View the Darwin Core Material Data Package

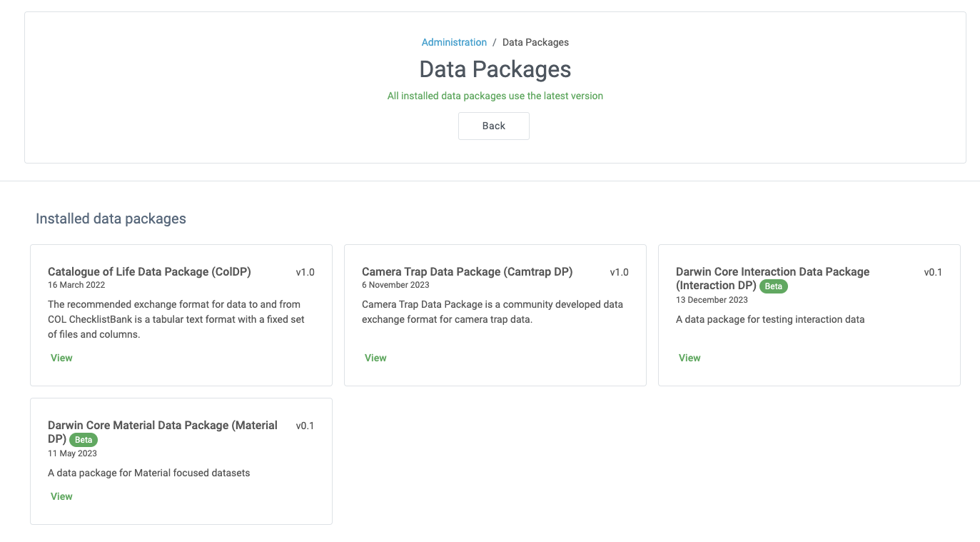[61, 496]
